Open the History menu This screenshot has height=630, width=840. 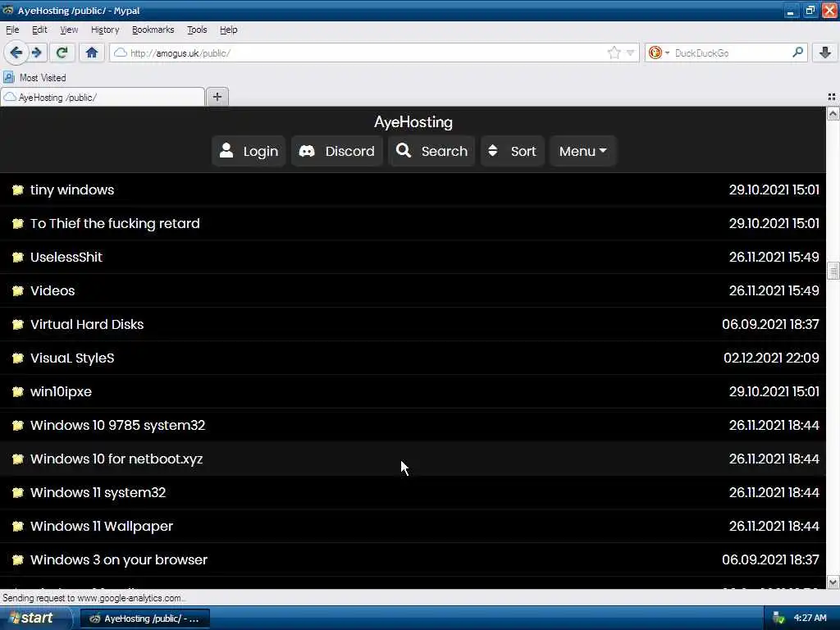click(105, 30)
